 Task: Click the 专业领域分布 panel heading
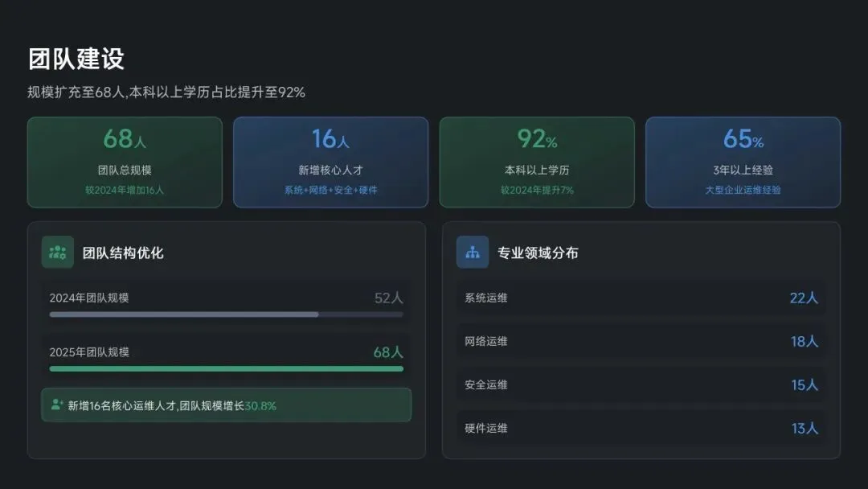(538, 253)
